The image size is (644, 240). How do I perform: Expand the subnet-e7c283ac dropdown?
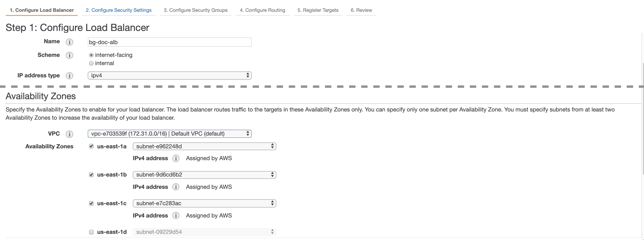coord(204,203)
